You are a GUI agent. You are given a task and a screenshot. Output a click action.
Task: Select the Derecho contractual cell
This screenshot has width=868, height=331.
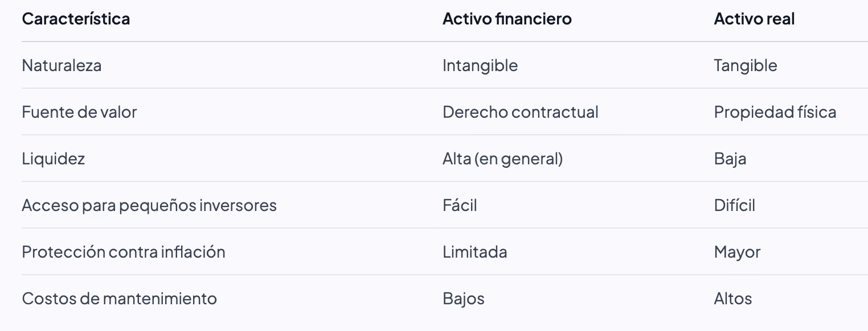(521, 112)
